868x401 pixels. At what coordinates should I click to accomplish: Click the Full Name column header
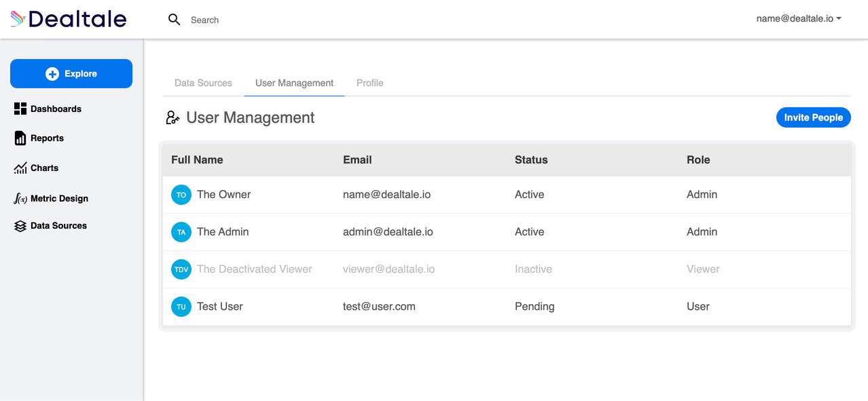tap(197, 160)
